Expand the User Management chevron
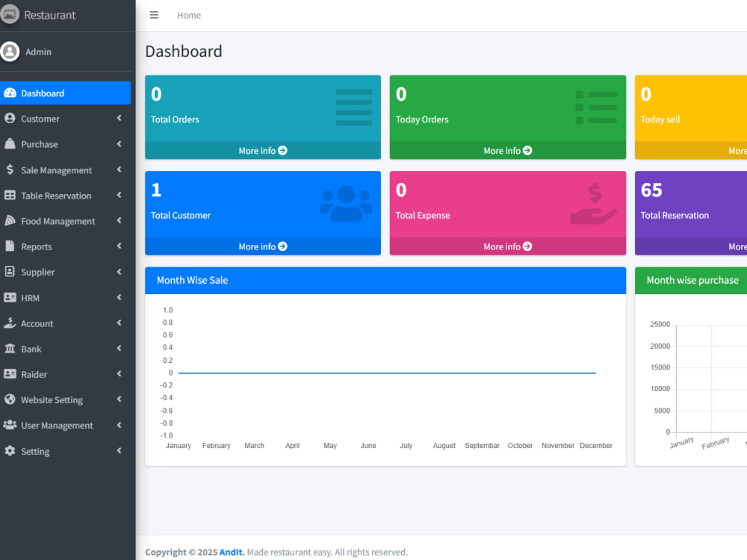This screenshot has width=747, height=560. click(119, 426)
